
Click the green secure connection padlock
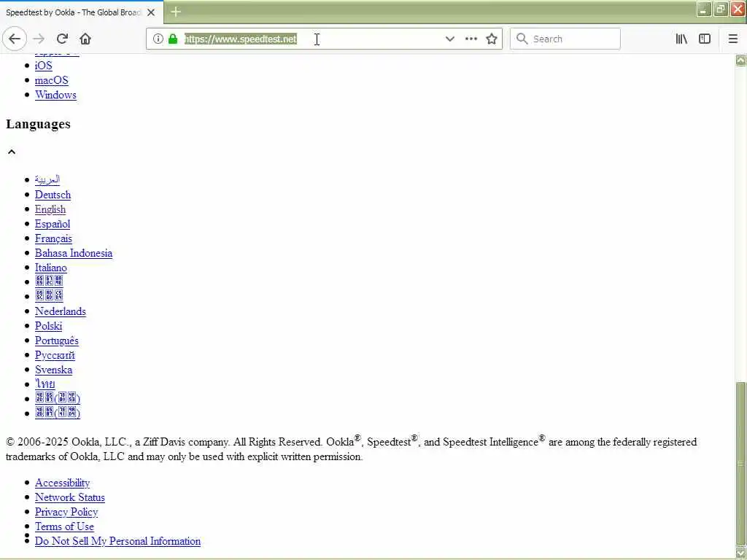tap(173, 39)
